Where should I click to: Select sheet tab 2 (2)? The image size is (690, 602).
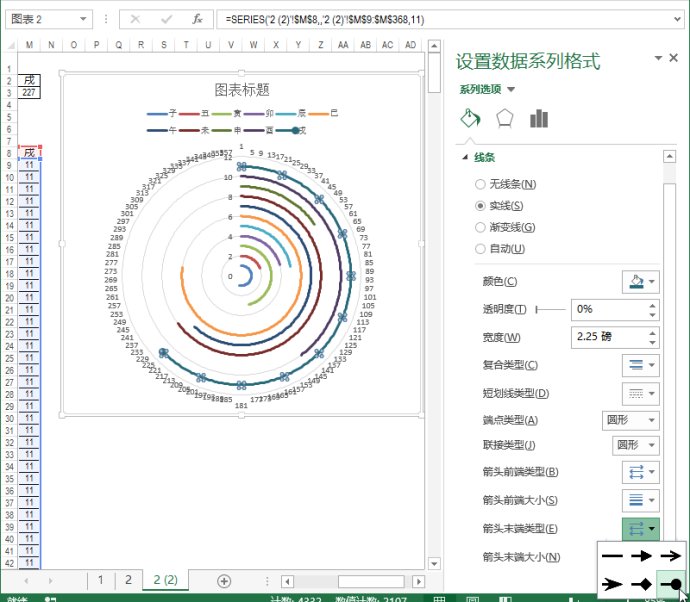click(165, 580)
